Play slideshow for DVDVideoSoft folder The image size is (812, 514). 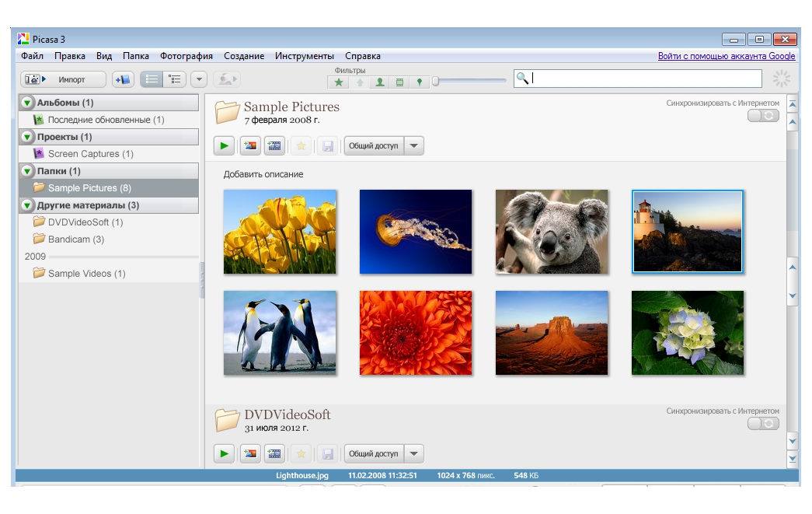[225, 454]
